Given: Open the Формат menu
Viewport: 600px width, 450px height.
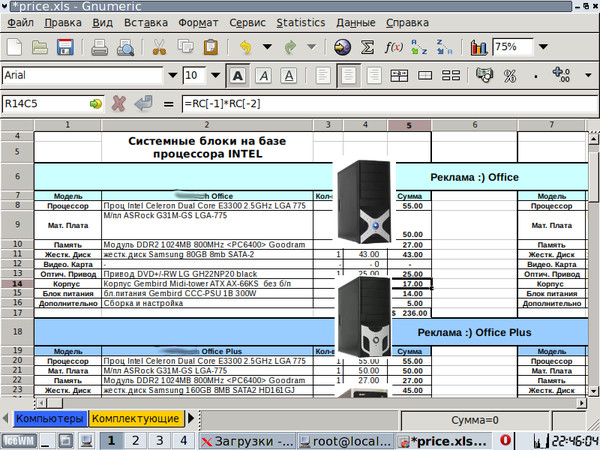Looking at the screenshot, I should coord(198,23).
